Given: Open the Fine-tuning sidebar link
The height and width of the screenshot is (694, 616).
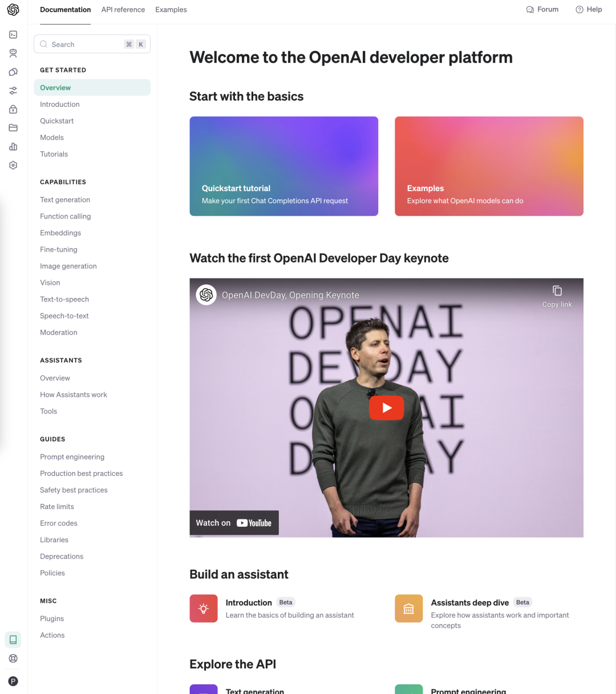Looking at the screenshot, I should [59, 249].
